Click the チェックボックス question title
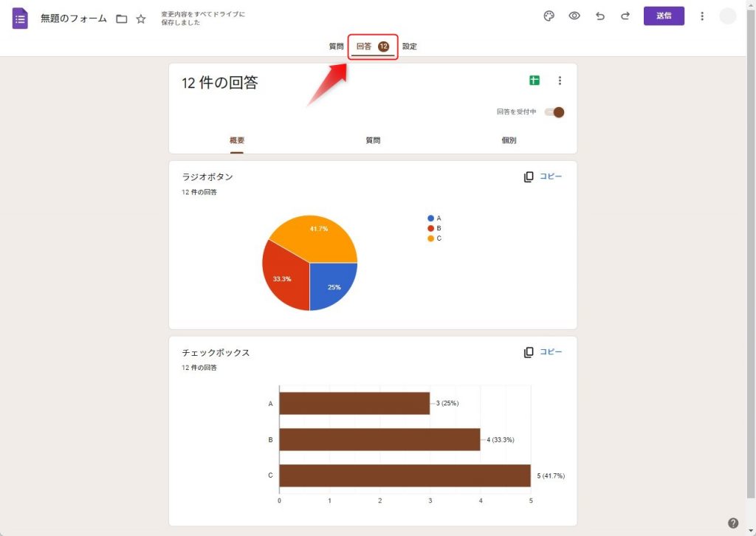756x536 pixels. [x=216, y=352]
